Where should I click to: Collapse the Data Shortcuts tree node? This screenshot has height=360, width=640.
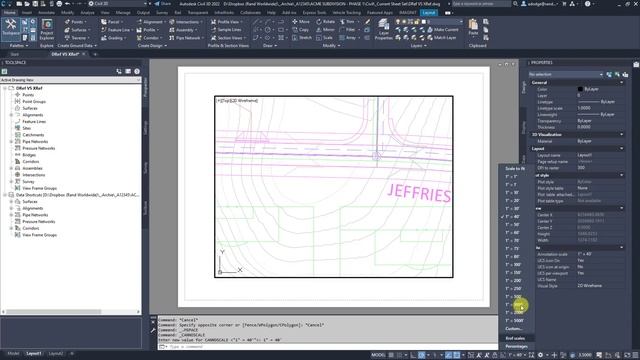point(5,195)
